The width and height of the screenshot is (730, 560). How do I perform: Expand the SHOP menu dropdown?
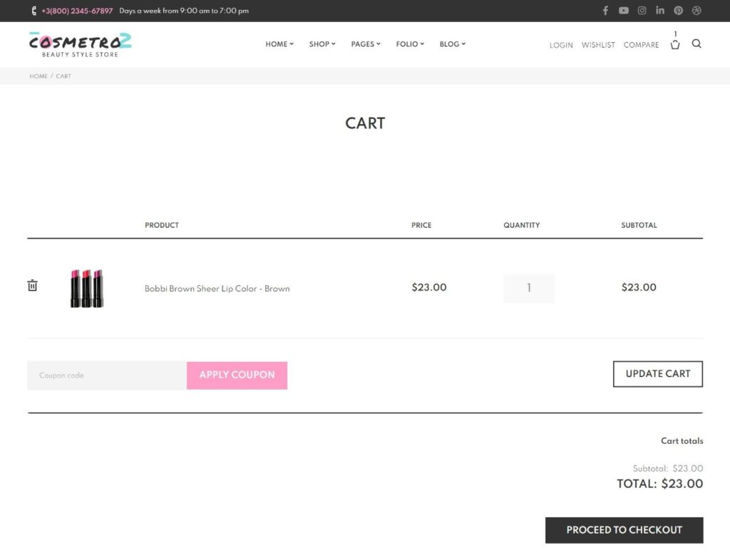pos(322,43)
